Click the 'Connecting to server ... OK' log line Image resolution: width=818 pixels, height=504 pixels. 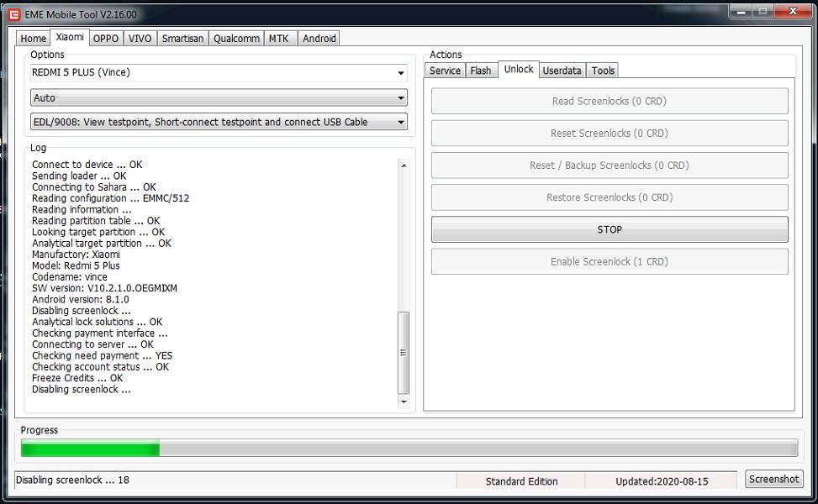point(92,344)
